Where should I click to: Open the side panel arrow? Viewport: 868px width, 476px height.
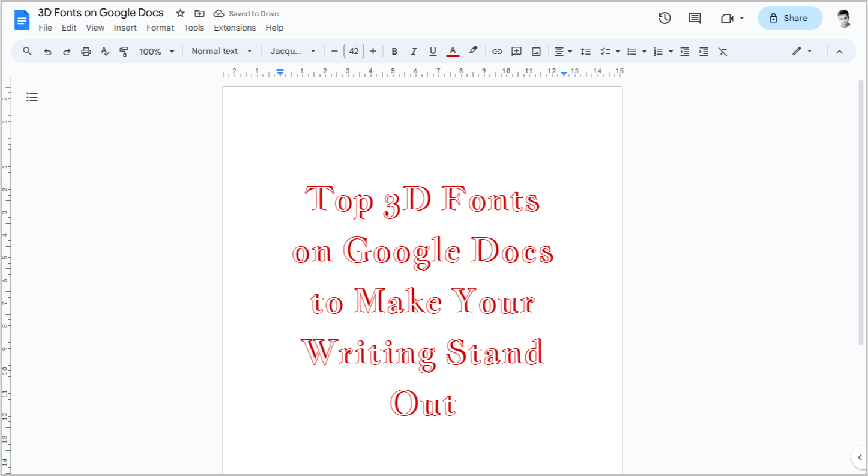pos(860,457)
